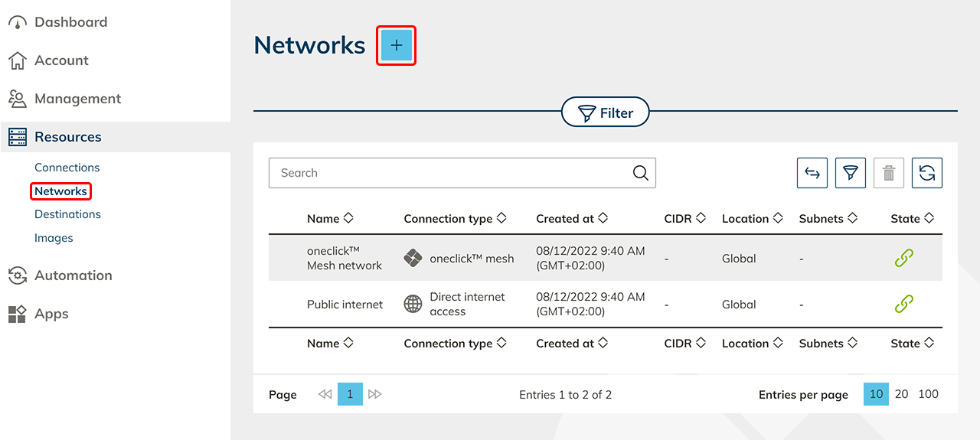Screen dimensions: 980x440
Task: Open the table filter funnel icon
Action: [850, 173]
